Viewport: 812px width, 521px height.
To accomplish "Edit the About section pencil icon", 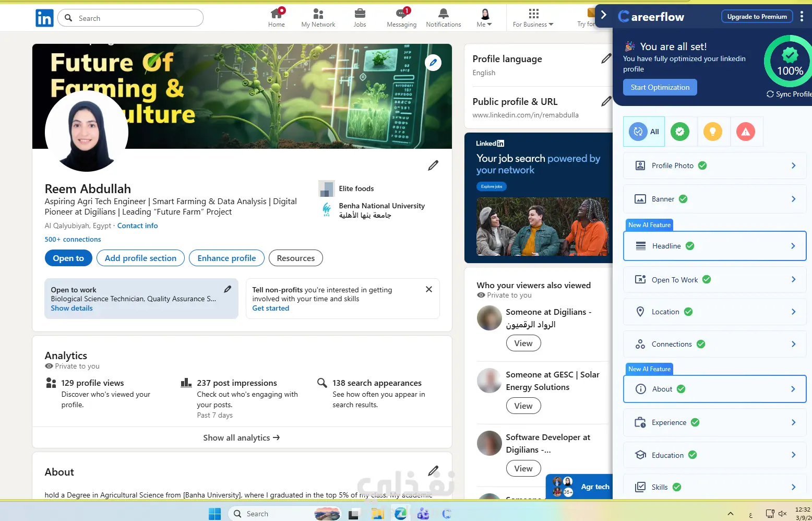I will (x=433, y=471).
